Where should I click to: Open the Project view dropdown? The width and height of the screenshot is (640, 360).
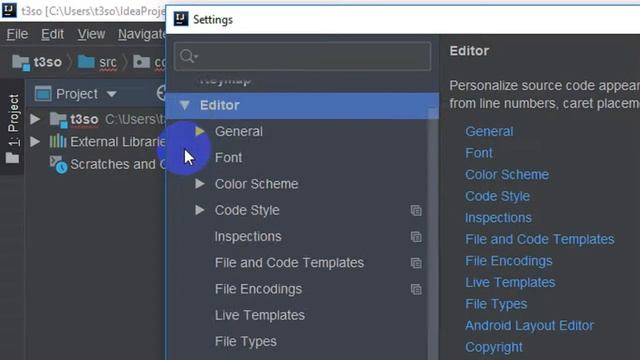111,94
